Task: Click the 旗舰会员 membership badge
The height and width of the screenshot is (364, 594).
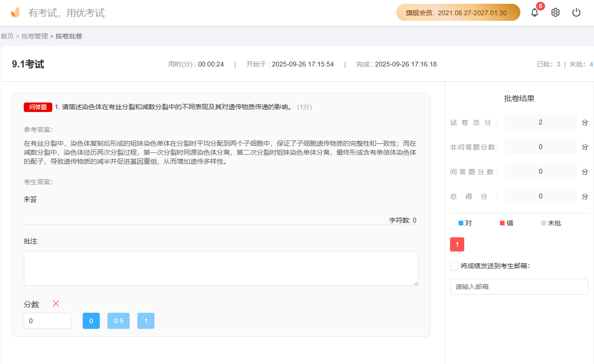Action: click(x=458, y=12)
